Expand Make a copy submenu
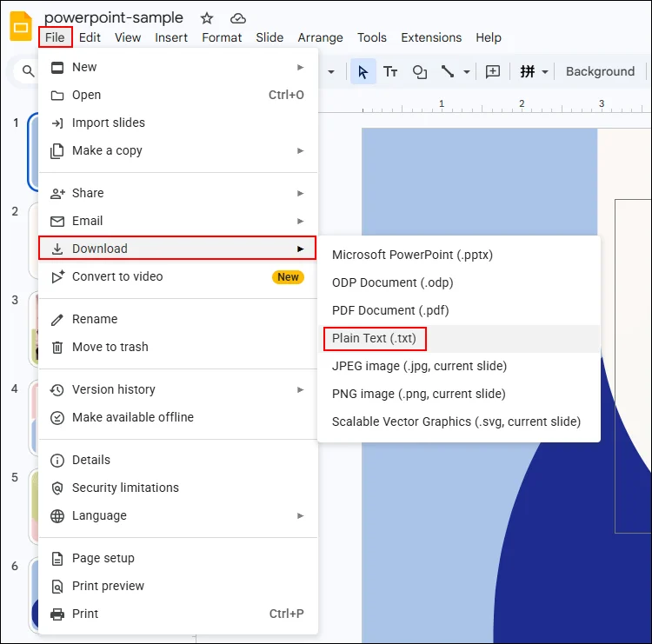The height and width of the screenshot is (644, 652). coord(178,150)
